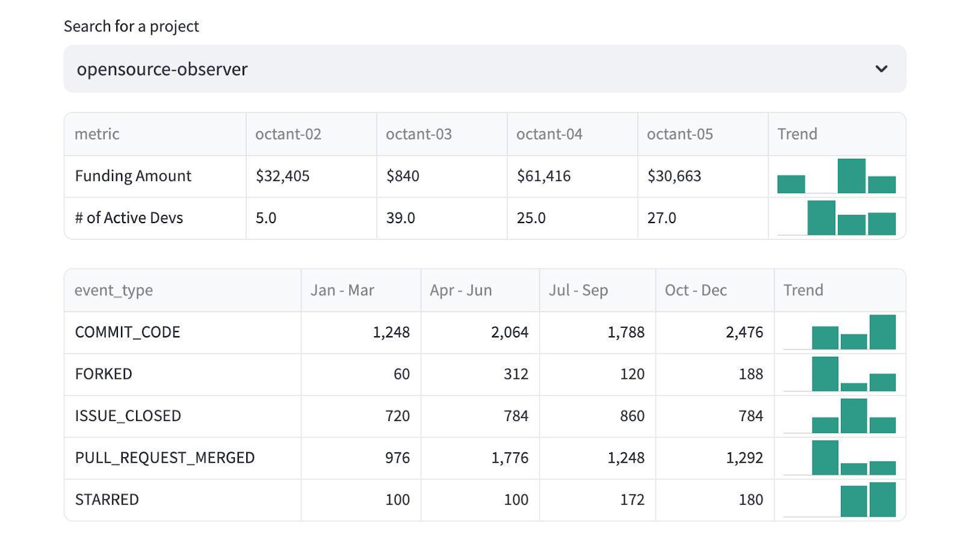This screenshot has height=560, width=963.
Task: Click the # of Active Devs row label
Action: click(129, 218)
